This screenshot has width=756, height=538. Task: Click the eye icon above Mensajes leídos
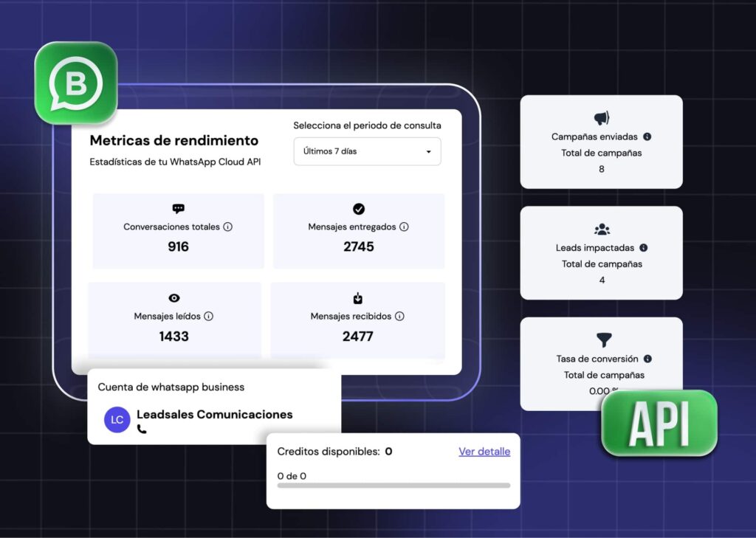coord(175,297)
